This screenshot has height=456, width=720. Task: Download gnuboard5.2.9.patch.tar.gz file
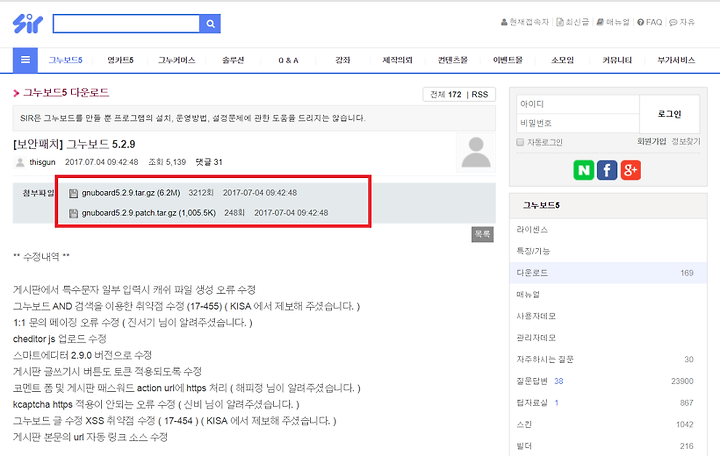(149, 213)
